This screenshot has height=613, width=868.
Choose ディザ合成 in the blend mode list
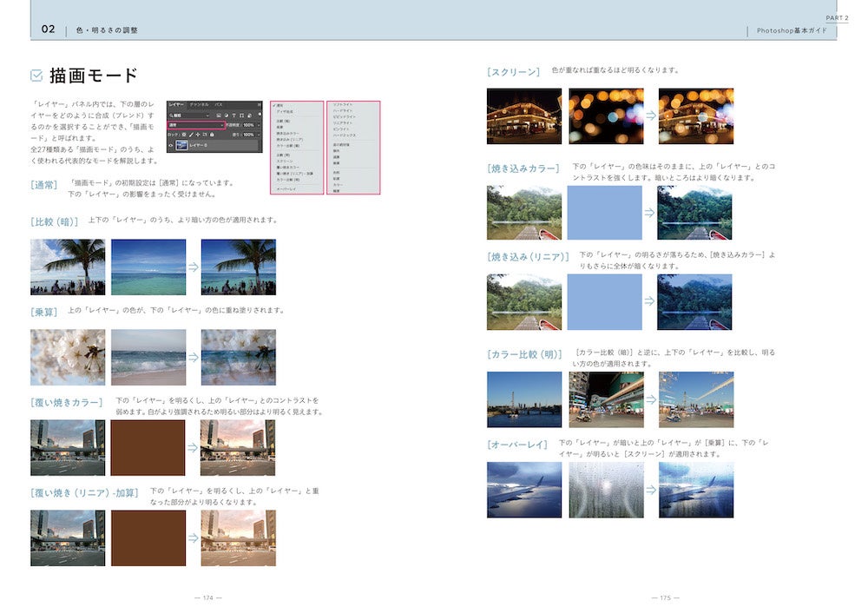(x=285, y=111)
